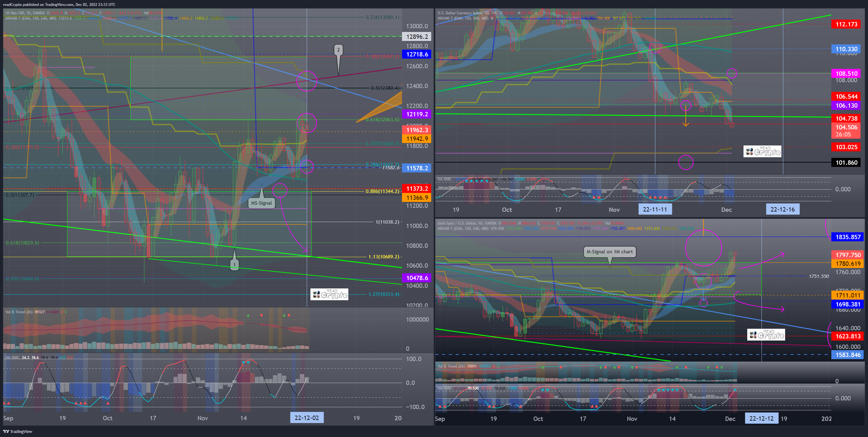Click the 22-12-12 date label on Gold chart
Viewport: 868px width, 437px height.
pos(762,418)
